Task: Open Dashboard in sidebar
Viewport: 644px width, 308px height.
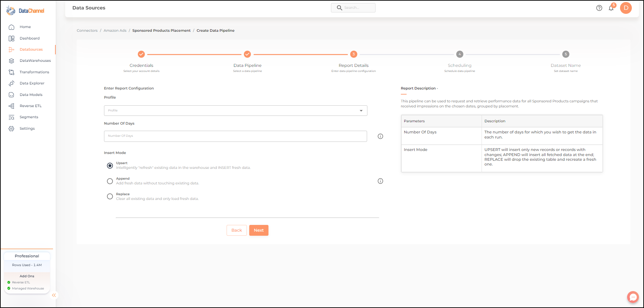Action: coord(29,38)
